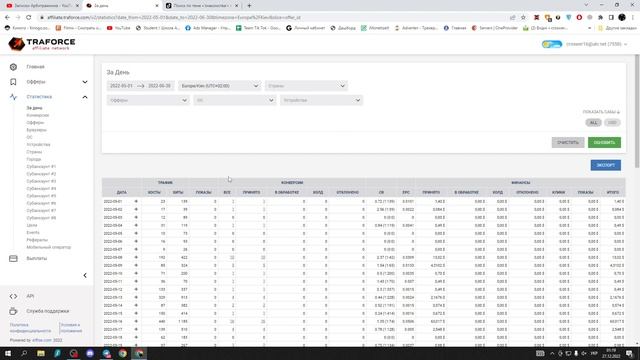
Task: Open the Условия и положения link
Action: pos(71,328)
